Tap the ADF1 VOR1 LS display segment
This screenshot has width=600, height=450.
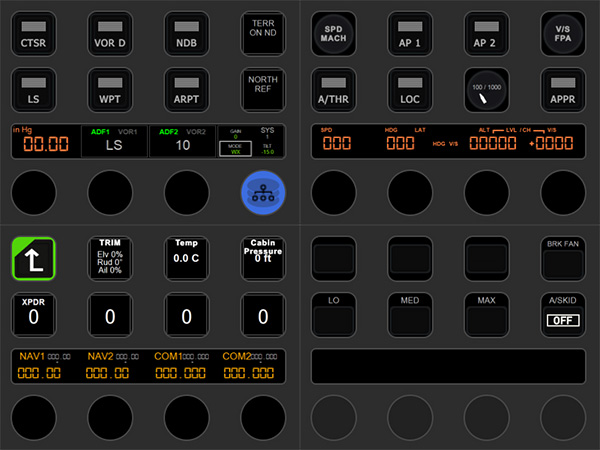pos(114,141)
